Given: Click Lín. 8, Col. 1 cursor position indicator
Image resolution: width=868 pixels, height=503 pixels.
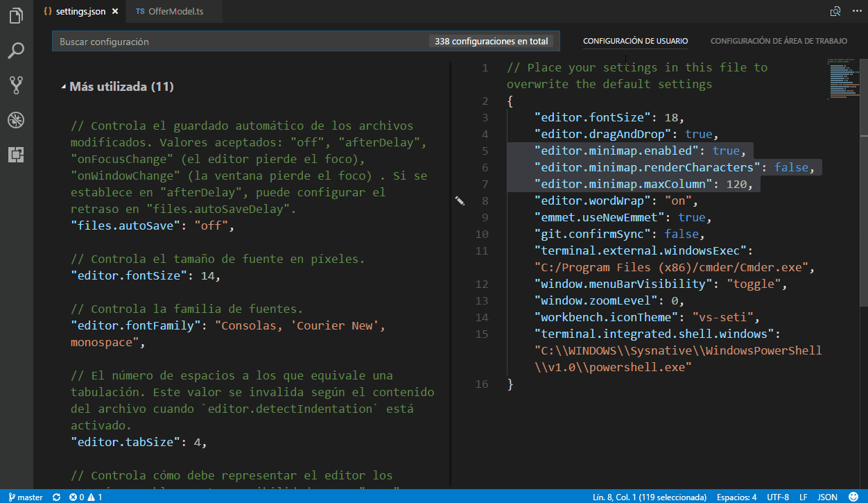Looking at the screenshot, I should point(649,497).
